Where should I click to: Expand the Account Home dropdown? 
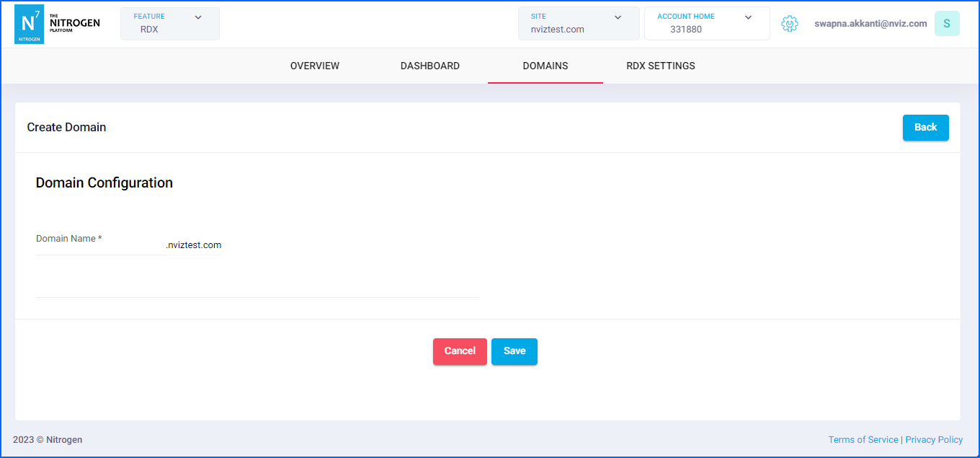point(706,24)
